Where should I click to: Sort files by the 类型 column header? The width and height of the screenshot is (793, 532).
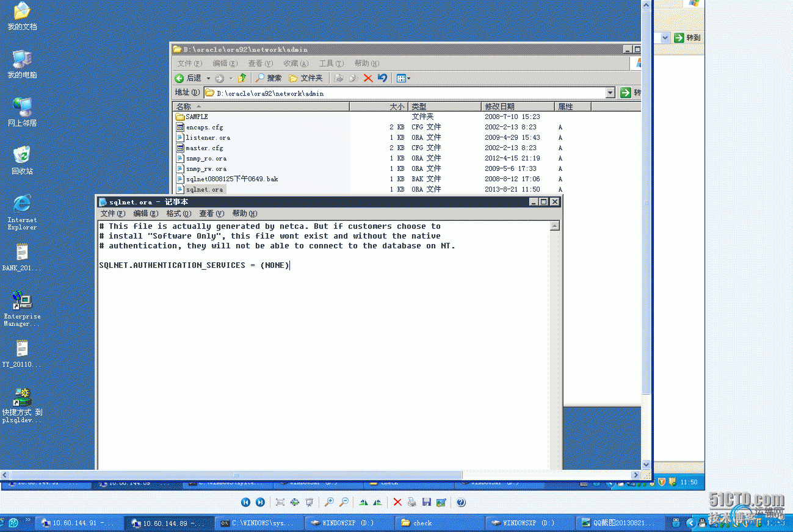pos(444,107)
